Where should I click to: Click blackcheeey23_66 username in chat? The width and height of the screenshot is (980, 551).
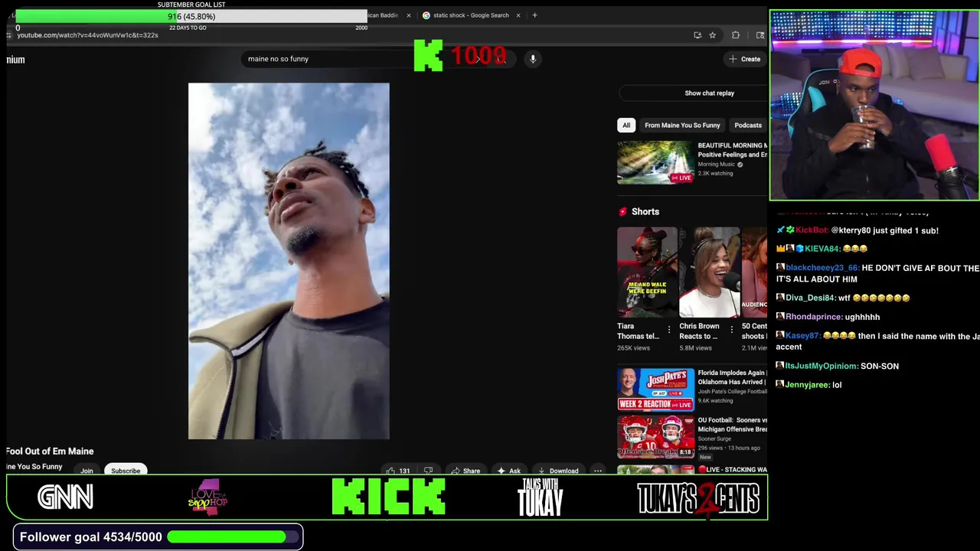click(x=822, y=268)
